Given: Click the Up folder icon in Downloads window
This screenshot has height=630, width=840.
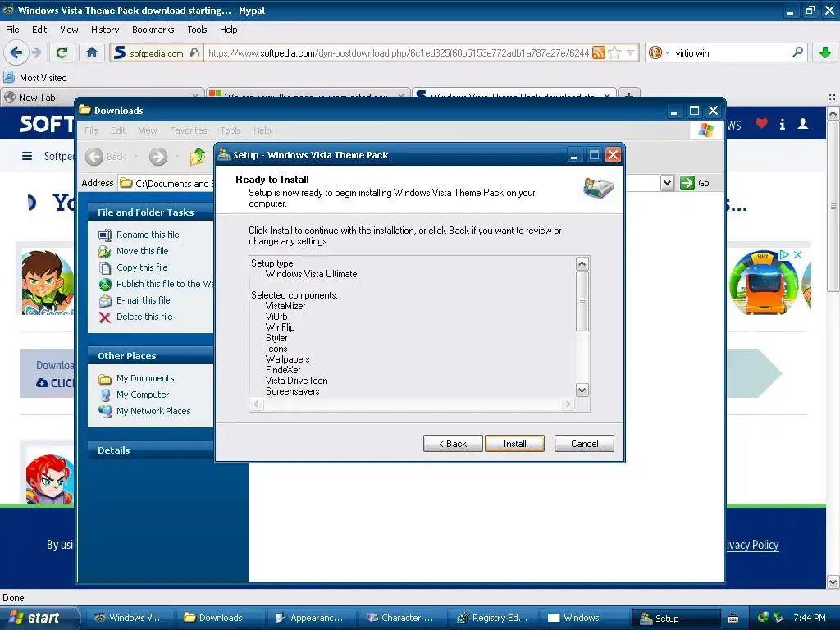Looking at the screenshot, I should click(x=198, y=157).
